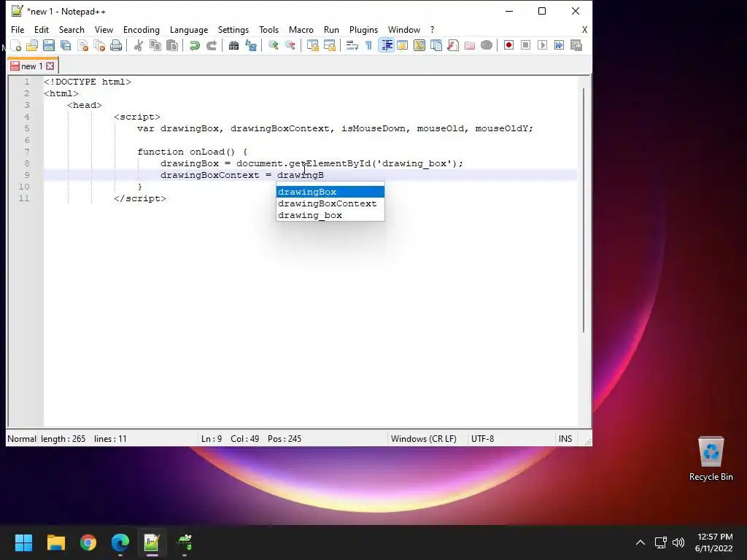Click user defined language icon

(x=403, y=45)
